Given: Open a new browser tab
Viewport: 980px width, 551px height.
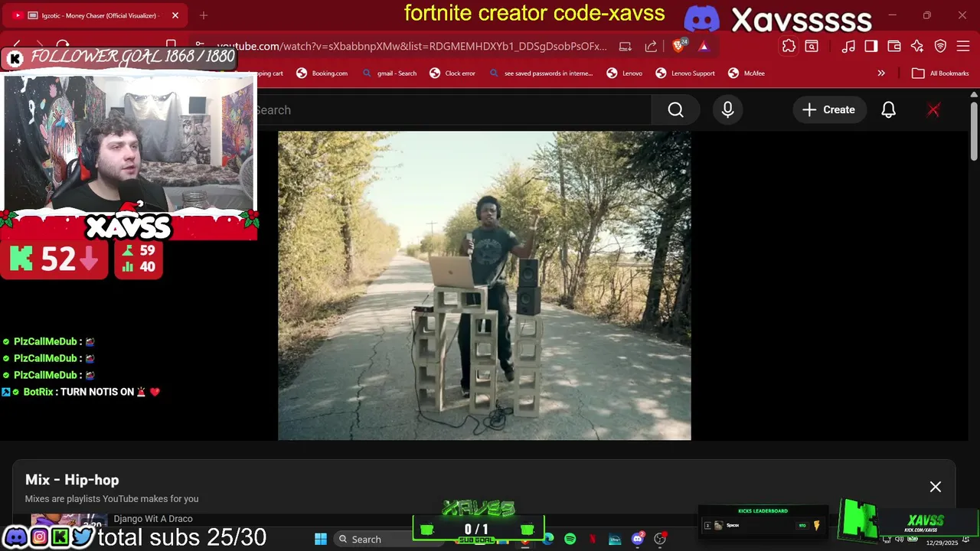Looking at the screenshot, I should (x=204, y=15).
